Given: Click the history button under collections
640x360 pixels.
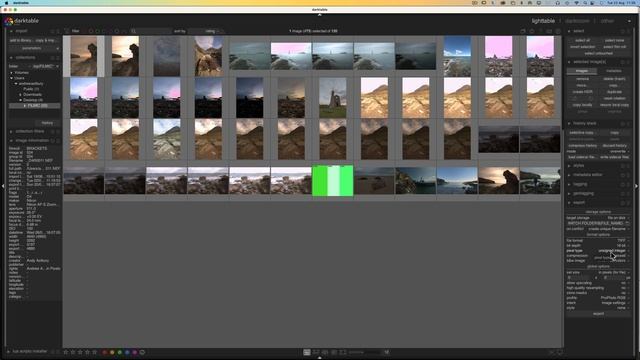Looking at the screenshot, I should coord(47,123).
